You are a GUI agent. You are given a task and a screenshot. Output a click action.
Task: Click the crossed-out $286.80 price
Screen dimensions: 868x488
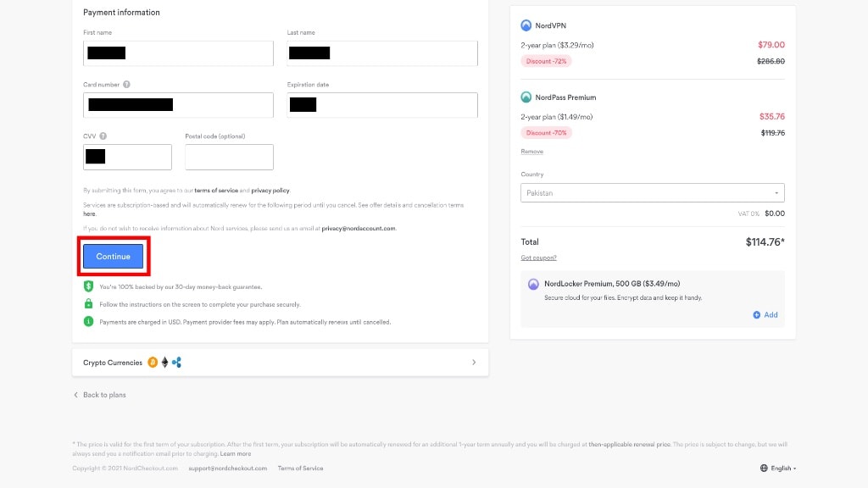coord(771,61)
